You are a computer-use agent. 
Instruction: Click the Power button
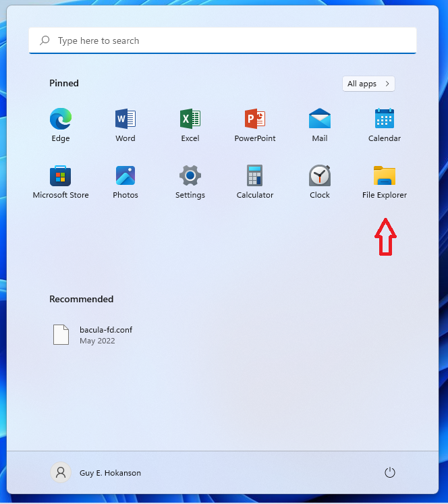[x=389, y=473]
